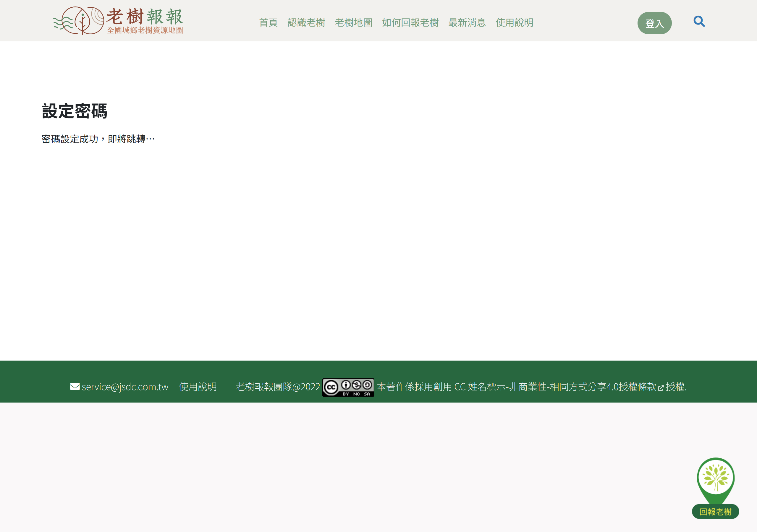Click the 老樹報報 site logo
This screenshot has height=532, width=757.
tap(118, 21)
